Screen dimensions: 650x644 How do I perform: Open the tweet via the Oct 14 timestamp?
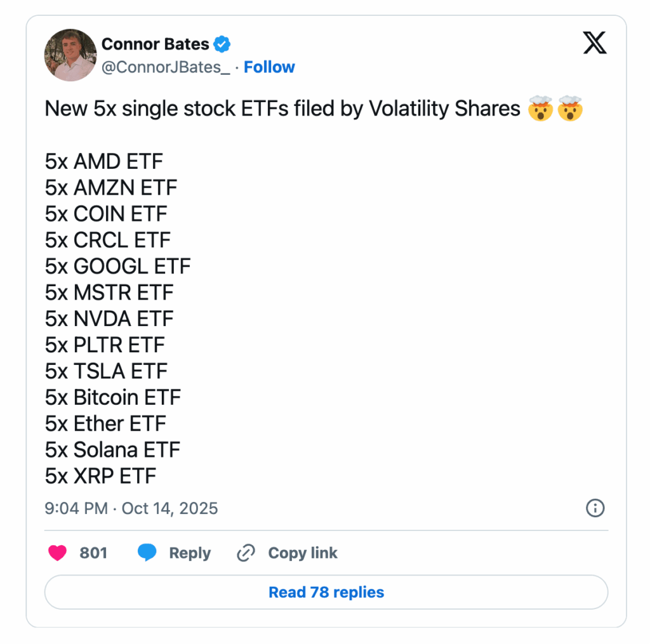click(x=169, y=508)
